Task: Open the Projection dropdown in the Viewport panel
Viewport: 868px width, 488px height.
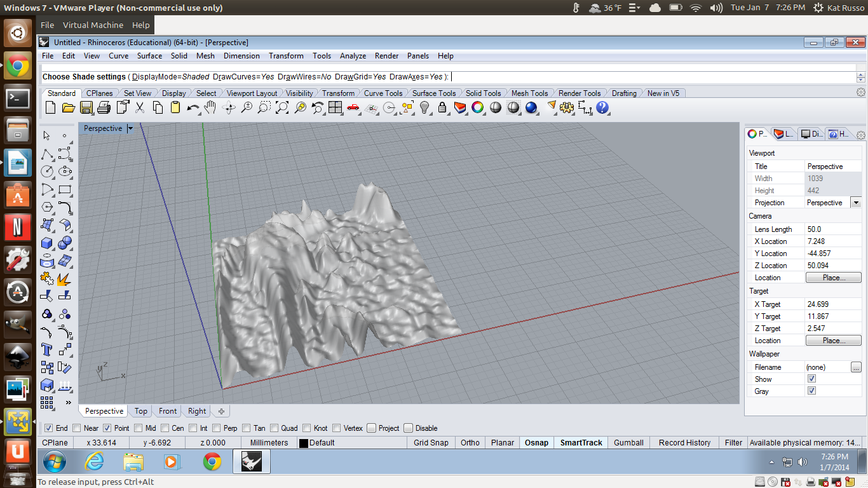Action: [x=856, y=202]
